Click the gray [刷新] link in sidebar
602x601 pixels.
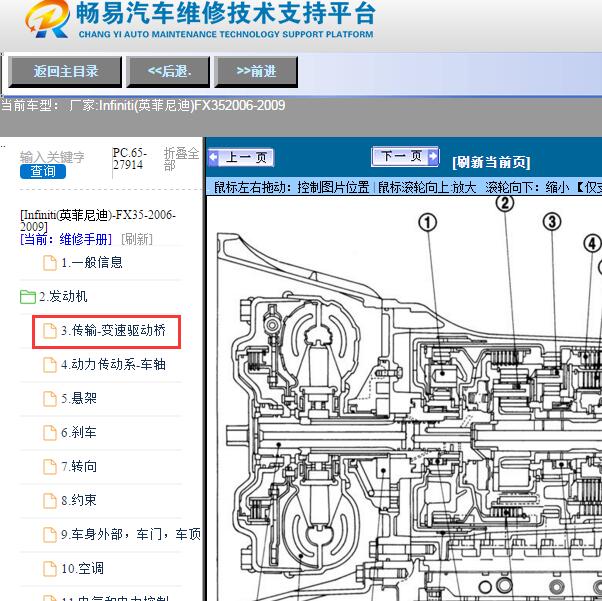tap(137, 239)
